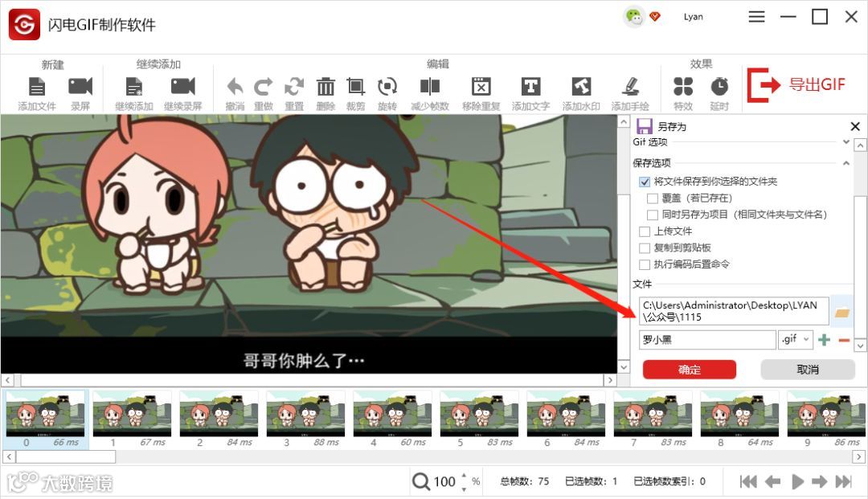Click the Cancel (取消) button

point(808,370)
